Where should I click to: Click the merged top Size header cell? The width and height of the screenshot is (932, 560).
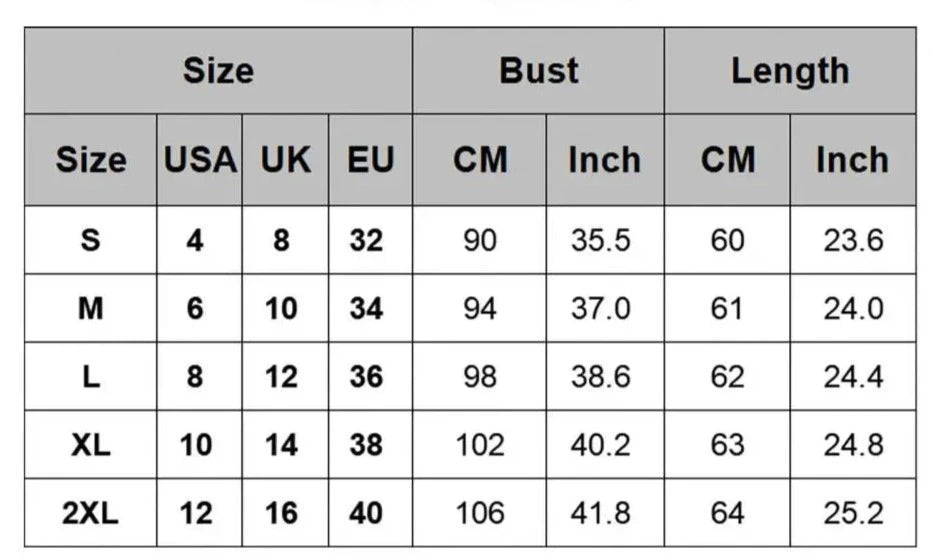coord(218,71)
